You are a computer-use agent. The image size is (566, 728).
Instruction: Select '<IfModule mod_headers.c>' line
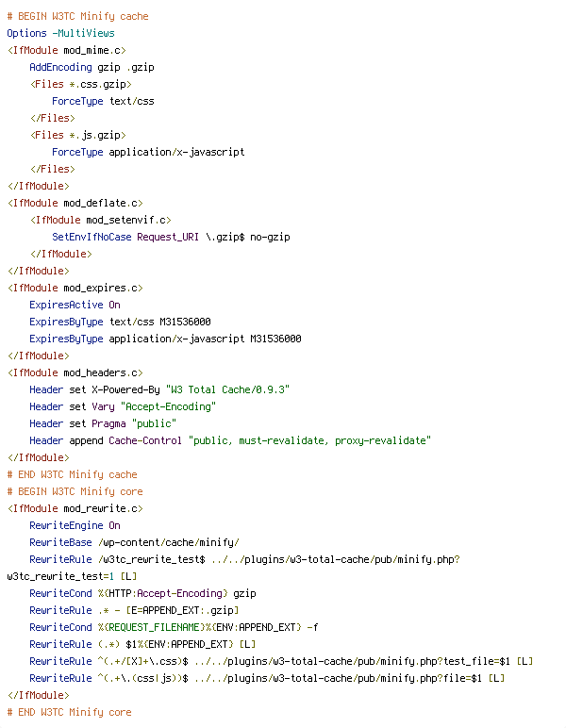coord(75,372)
